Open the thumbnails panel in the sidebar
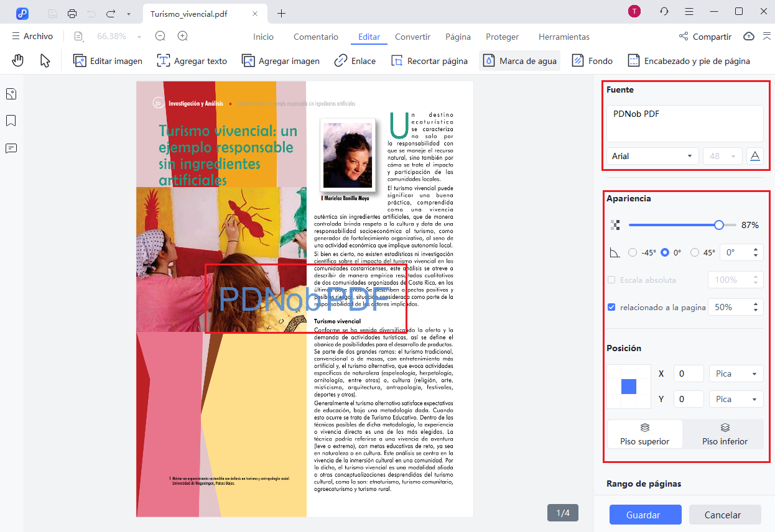This screenshot has height=532, width=775. [10, 93]
